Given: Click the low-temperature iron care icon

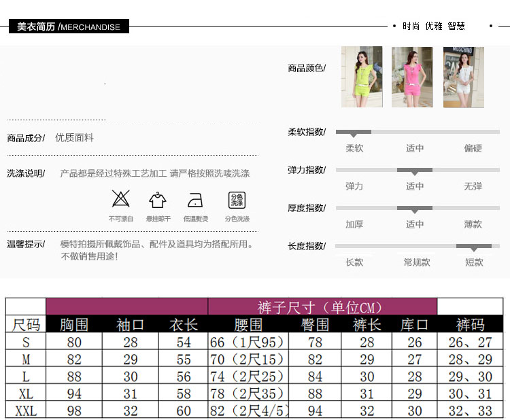Looking at the screenshot, I should pos(196,200).
